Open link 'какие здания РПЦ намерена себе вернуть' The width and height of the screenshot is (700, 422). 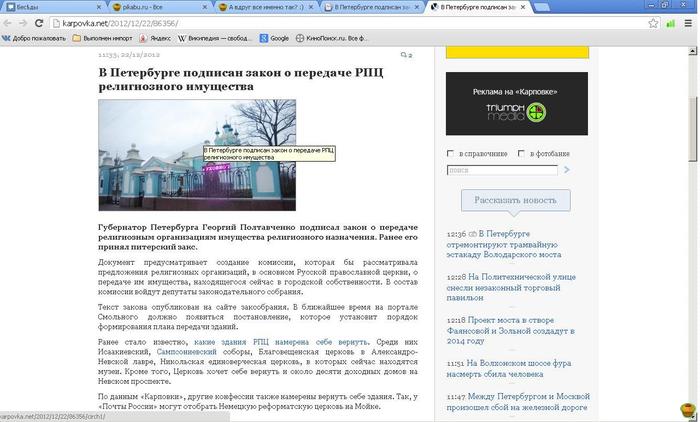[281, 342]
